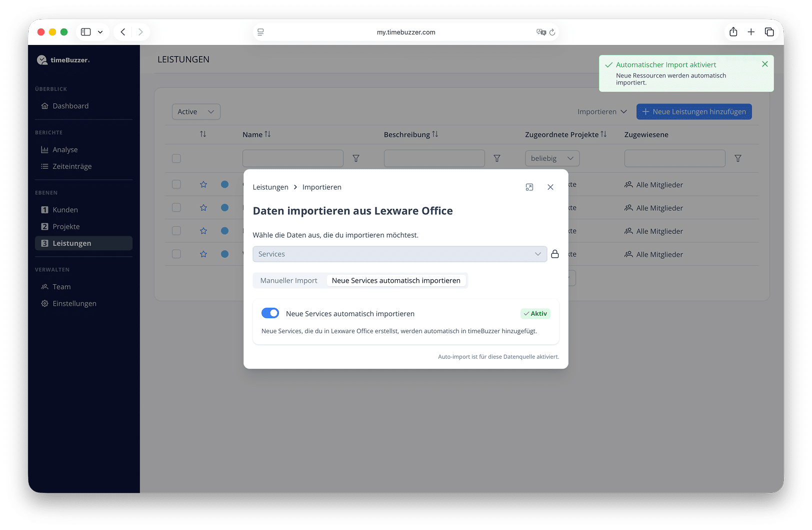Viewport: 812px width, 530px height.
Task: Click the 'Daten importieren aus Lexware Office' title
Action: [353, 211]
